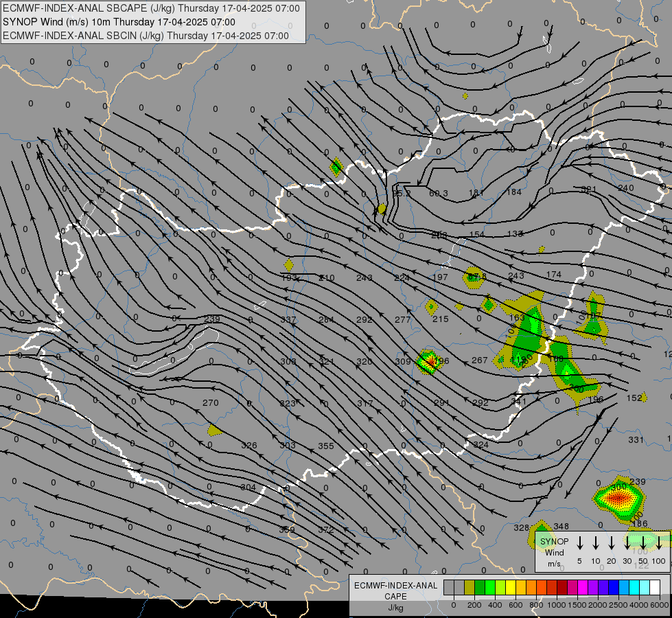Select the white swatch in the CAPE legend
This screenshot has width=672, height=618.
click(655, 588)
